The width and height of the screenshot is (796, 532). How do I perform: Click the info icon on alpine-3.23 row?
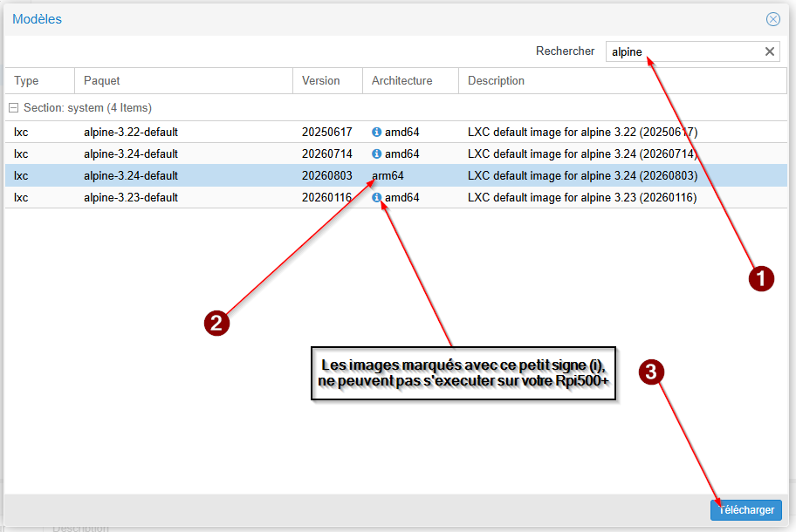click(376, 197)
